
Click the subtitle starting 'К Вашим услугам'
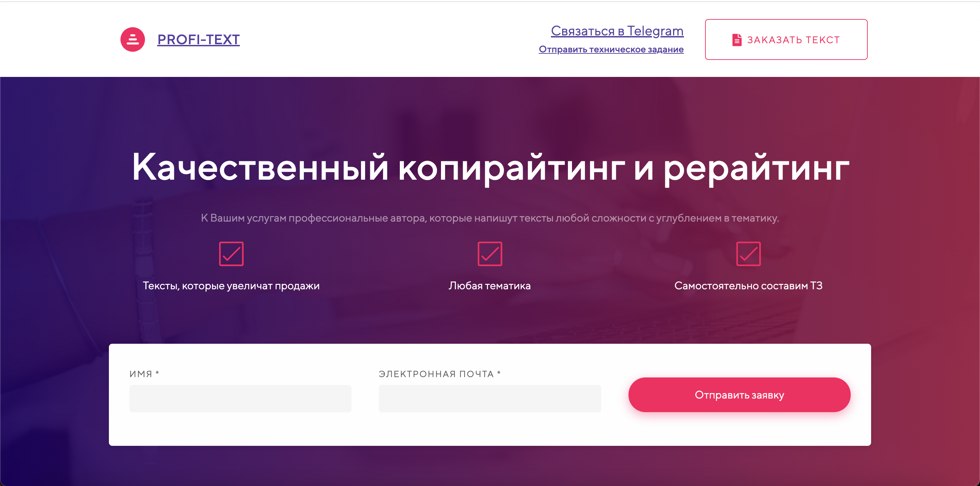(x=490, y=218)
